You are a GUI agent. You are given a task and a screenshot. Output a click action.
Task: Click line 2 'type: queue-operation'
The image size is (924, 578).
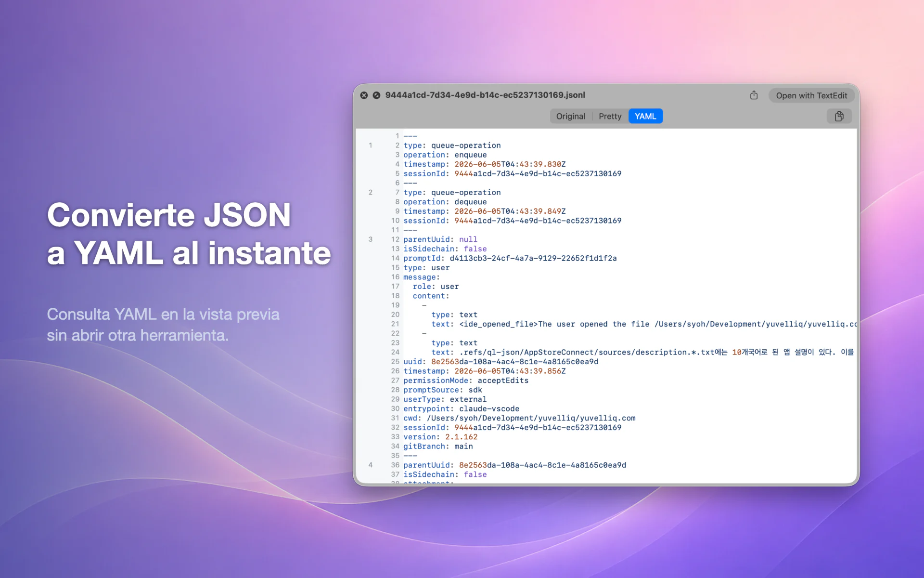(x=452, y=145)
